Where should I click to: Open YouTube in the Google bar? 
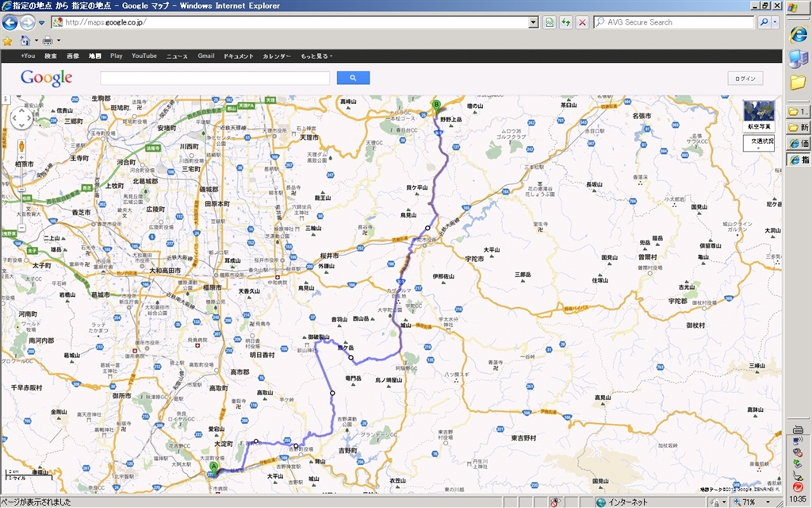[x=144, y=56]
